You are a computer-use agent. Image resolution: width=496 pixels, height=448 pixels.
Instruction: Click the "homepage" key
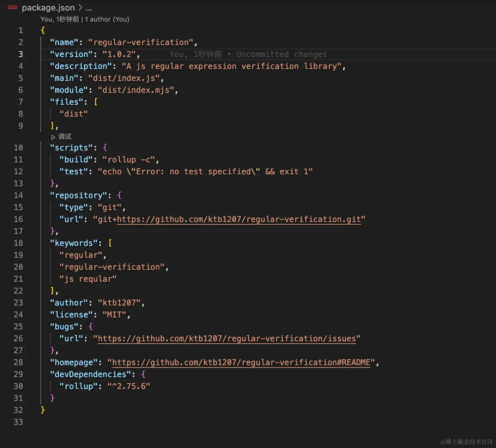pyautogui.click(x=74, y=363)
